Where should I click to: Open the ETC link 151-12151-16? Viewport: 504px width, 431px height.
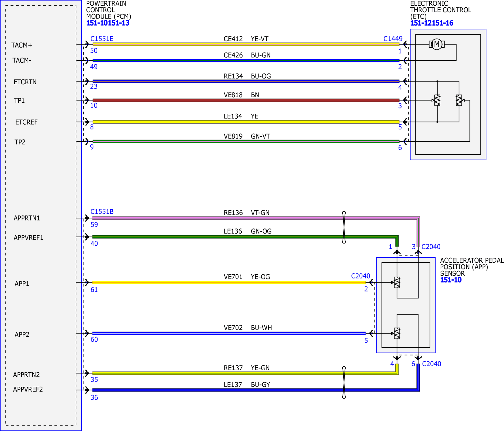(432, 23)
